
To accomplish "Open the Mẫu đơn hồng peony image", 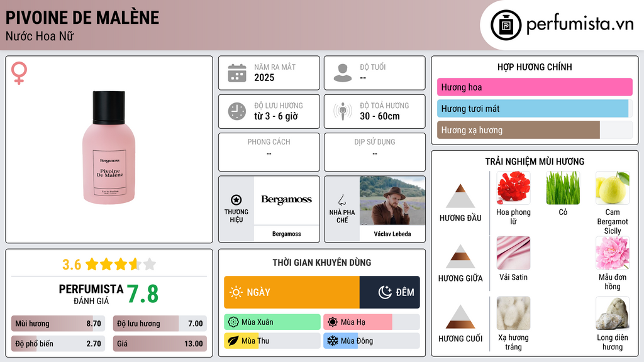I will click(613, 253).
